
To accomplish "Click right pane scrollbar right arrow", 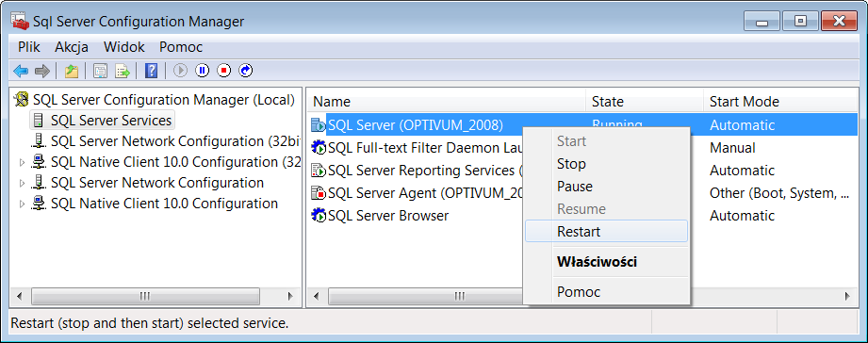I will 847,297.
